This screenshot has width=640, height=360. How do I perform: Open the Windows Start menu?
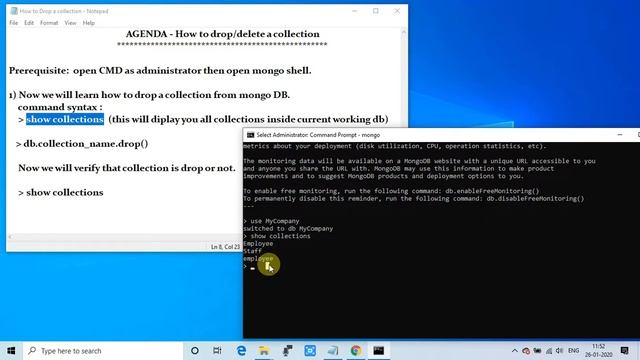click(11, 351)
